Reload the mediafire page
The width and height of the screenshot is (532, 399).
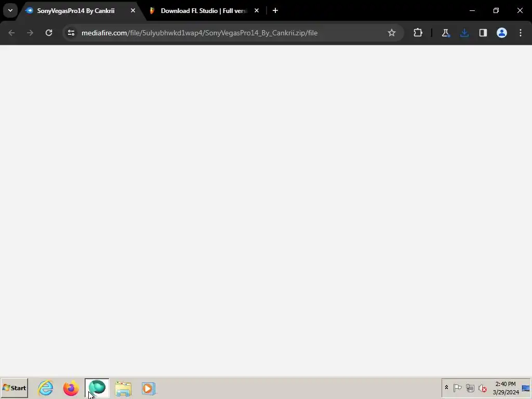click(49, 33)
